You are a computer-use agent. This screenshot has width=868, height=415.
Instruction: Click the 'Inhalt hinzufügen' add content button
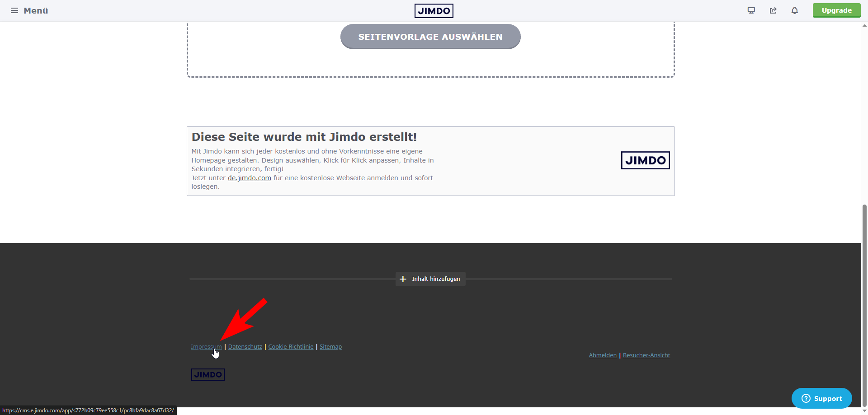[430, 279]
